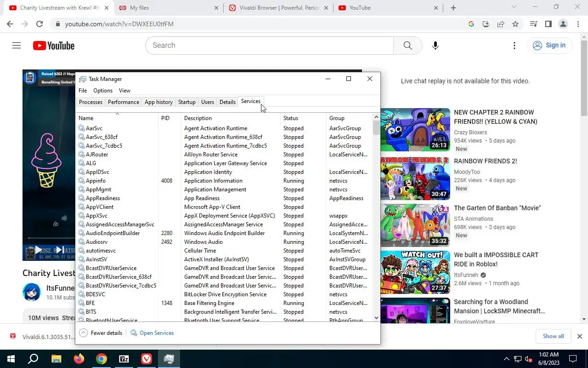This screenshot has height=368, width=588.
Task: Collapse Task Manager with Fewer details
Action: (101, 333)
